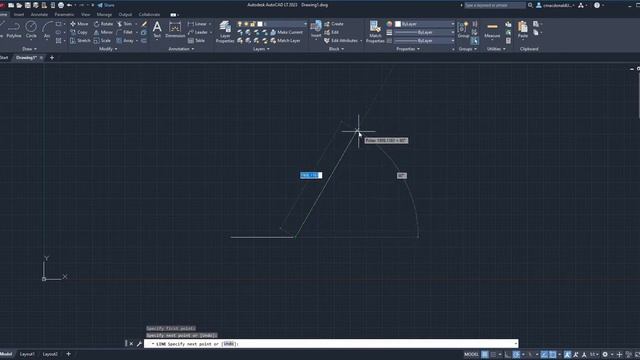The width and height of the screenshot is (640, 360).
Task: Expand the Block panel
Action: pyautogui.click(x=336, y=49)
